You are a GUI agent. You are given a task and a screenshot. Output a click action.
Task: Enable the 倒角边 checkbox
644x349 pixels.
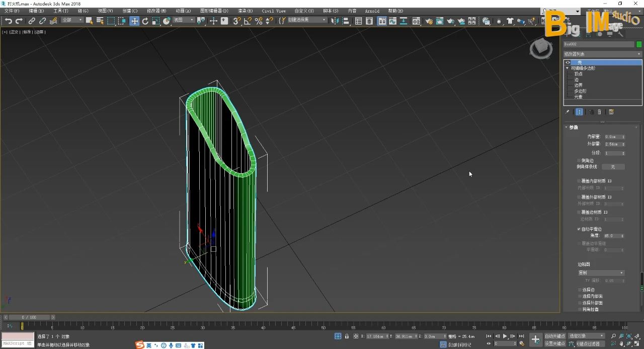point(579,160)
